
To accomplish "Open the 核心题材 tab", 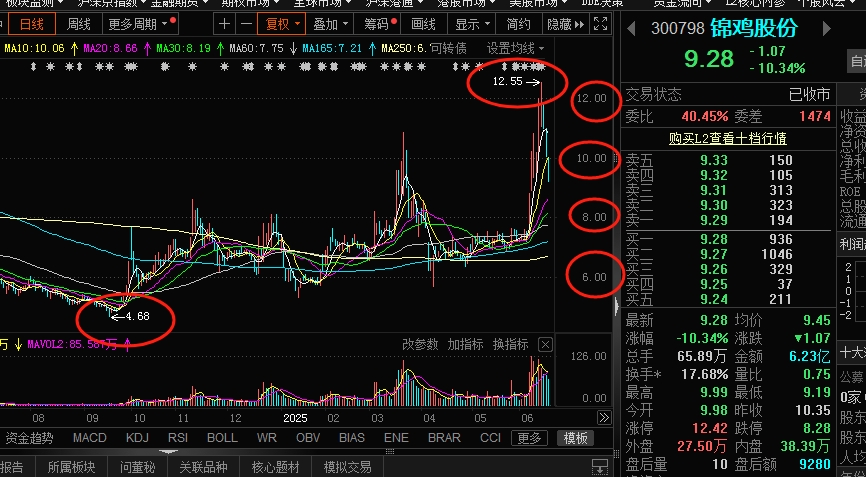I will pos(275,467).
